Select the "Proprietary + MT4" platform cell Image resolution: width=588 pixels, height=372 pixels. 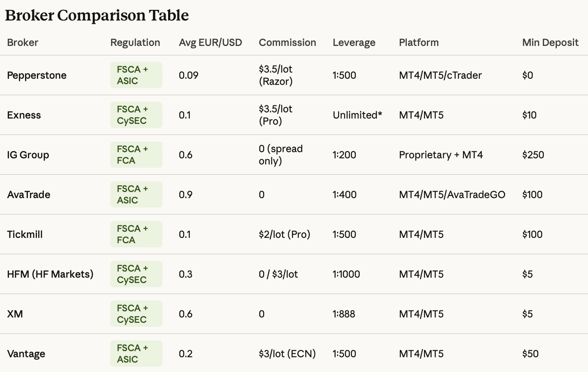point(441,155)
